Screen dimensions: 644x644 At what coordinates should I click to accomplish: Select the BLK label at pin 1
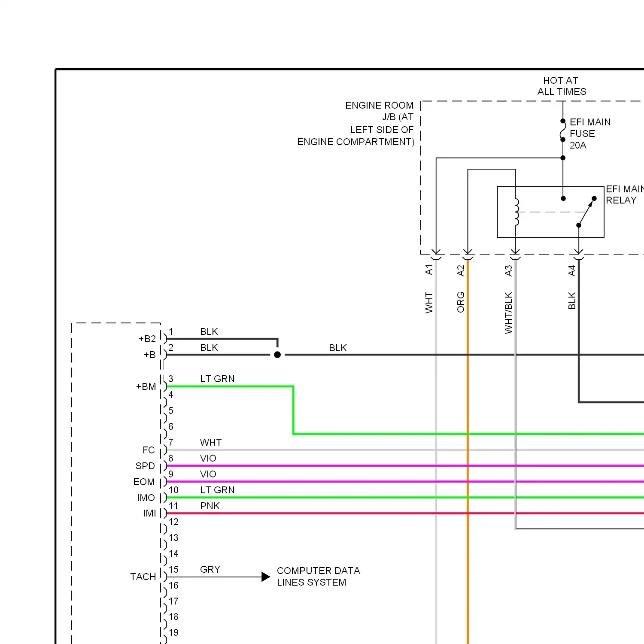click(x=209, y=331)
